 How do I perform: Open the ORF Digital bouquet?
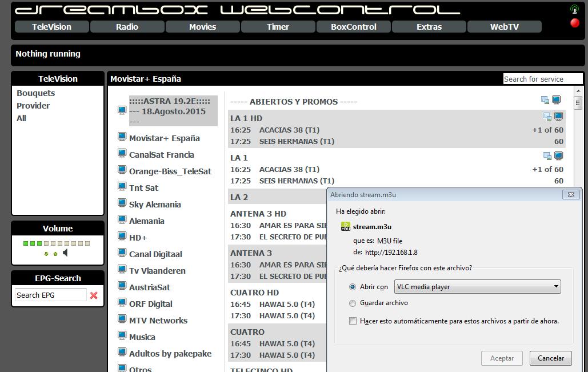coord(151,304)
